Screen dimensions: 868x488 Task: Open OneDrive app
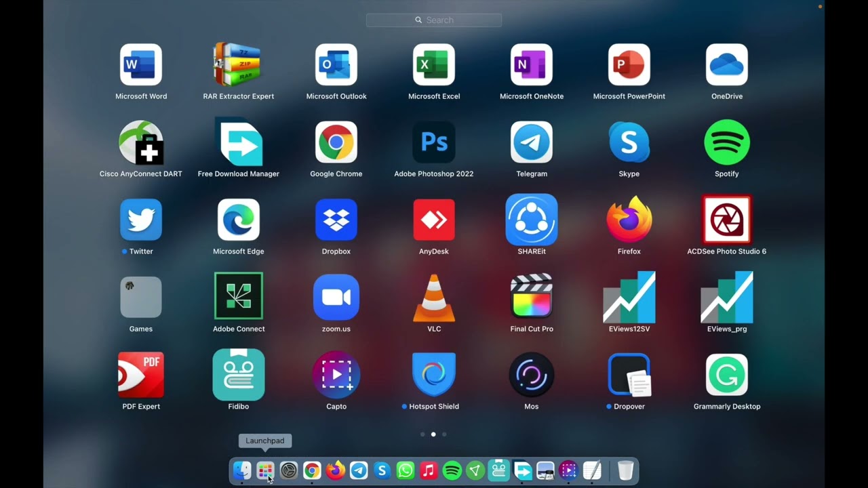(727, 65)
